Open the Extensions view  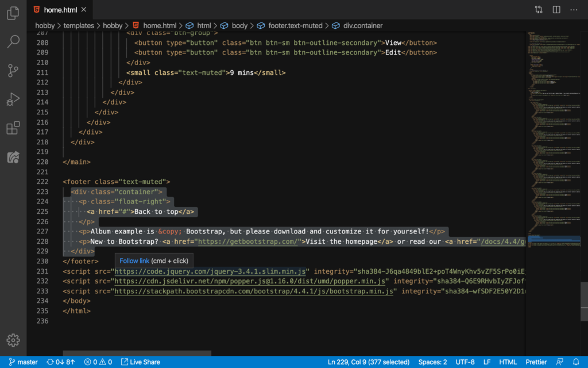(13, 128)
